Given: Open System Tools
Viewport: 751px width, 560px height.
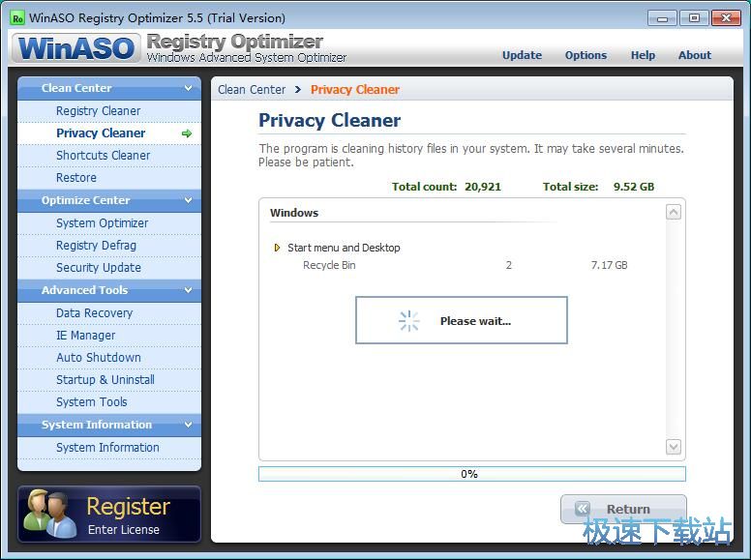Looking at the screenshot, I should [x=109, y=402].
